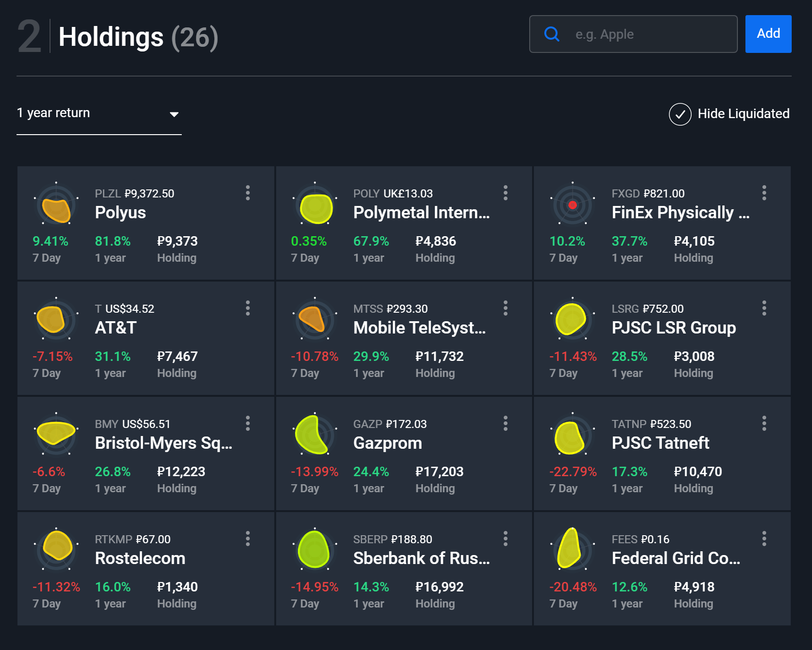Click the search magnifier icon
The width and height of the screenshot is (812, 650).
pyautogui.click(x=552, y=34)
